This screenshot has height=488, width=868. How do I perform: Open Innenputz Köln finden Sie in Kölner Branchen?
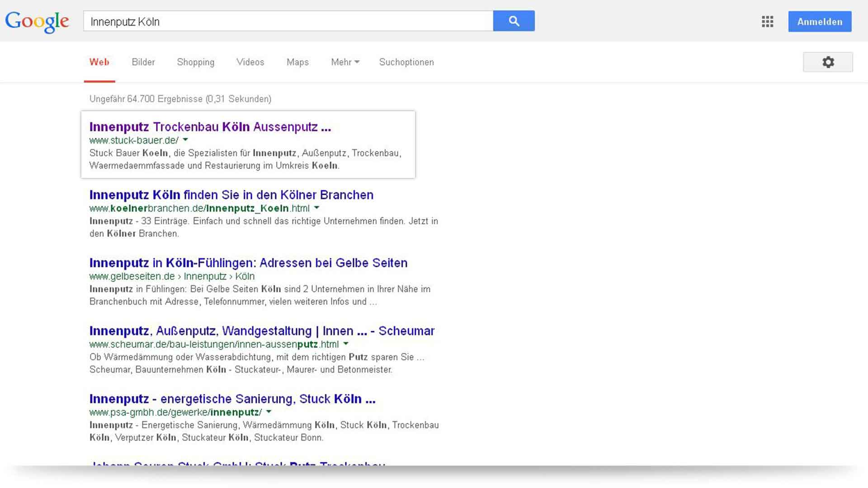point(231,195)
